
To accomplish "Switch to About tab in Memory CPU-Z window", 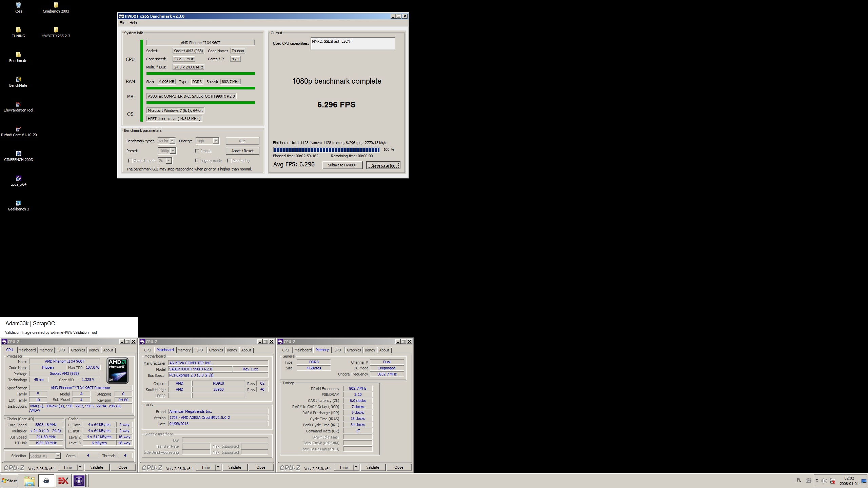I will [x=384, y=350].
